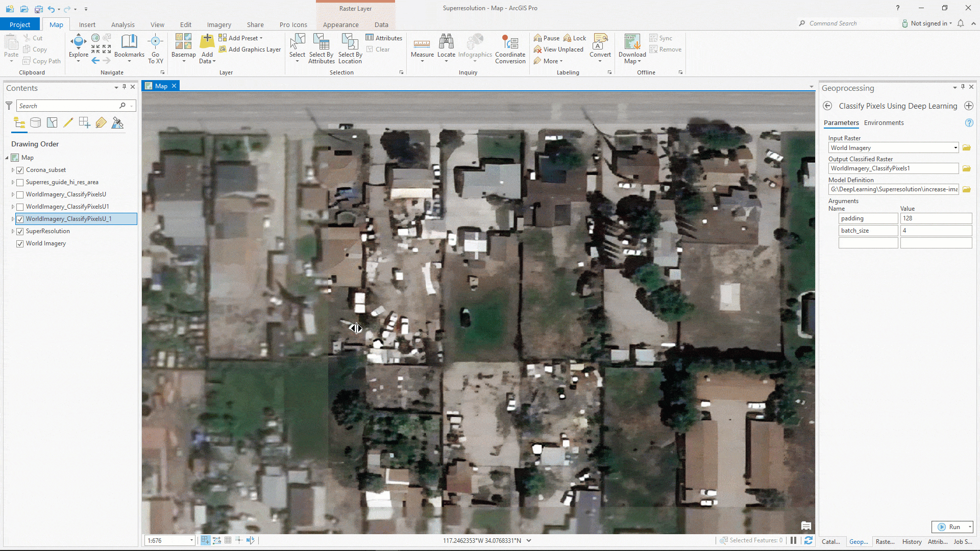This screenshot has width=980, height=551.
Task: Pause map drawing in status bar
Action: click(794, 540)
